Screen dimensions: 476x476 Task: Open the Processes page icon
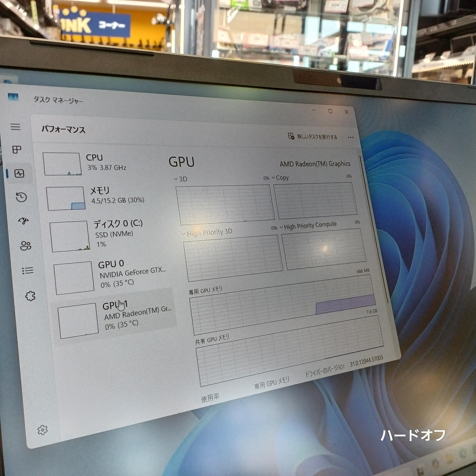17,149
